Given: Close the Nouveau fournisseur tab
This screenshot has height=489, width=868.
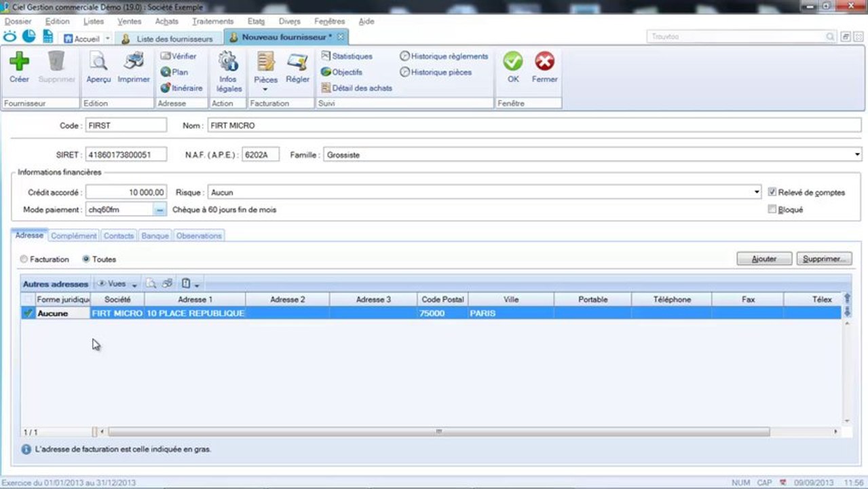Looking at the screenshot, I should pos(341,37).
